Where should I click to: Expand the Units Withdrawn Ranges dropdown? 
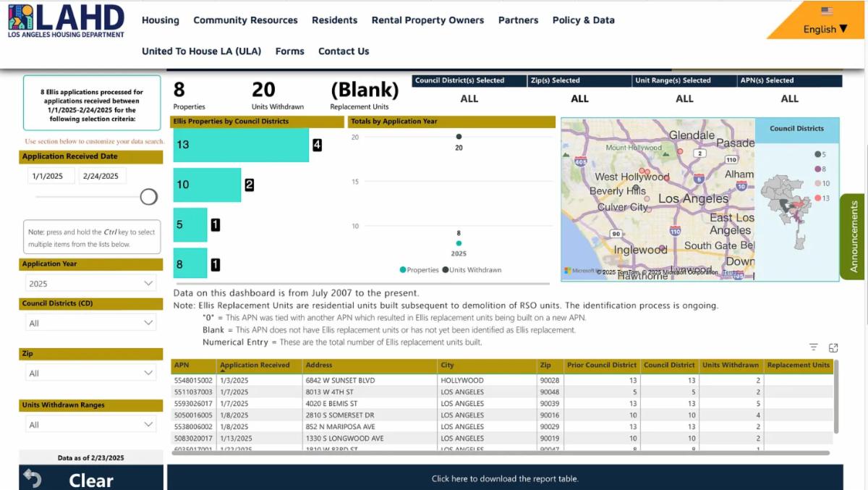pos(91,425)
